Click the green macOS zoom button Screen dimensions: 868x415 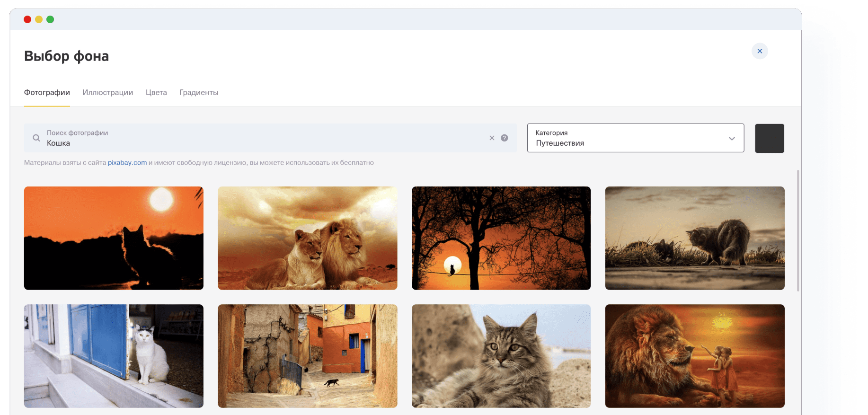(50, 19)
